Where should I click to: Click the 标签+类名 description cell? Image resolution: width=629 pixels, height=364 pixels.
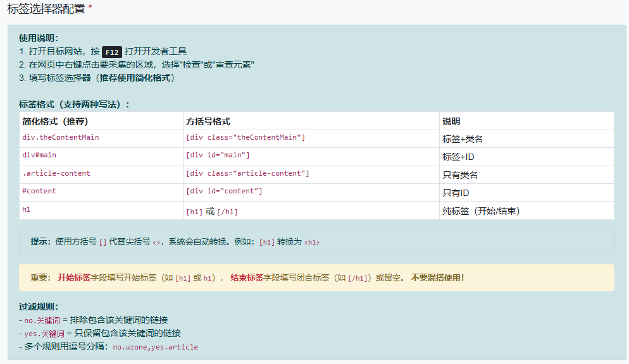point(463,139)
